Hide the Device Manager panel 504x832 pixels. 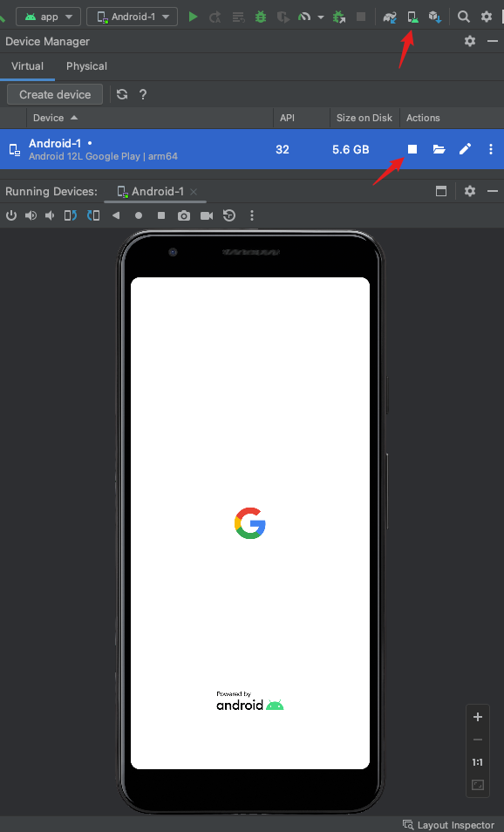pyautogui.click(x=493, y=41)
